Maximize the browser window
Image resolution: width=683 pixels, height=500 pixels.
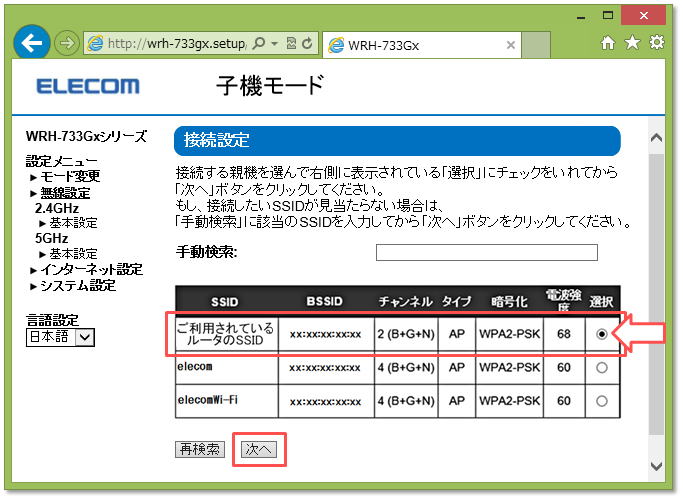(608, 16)
